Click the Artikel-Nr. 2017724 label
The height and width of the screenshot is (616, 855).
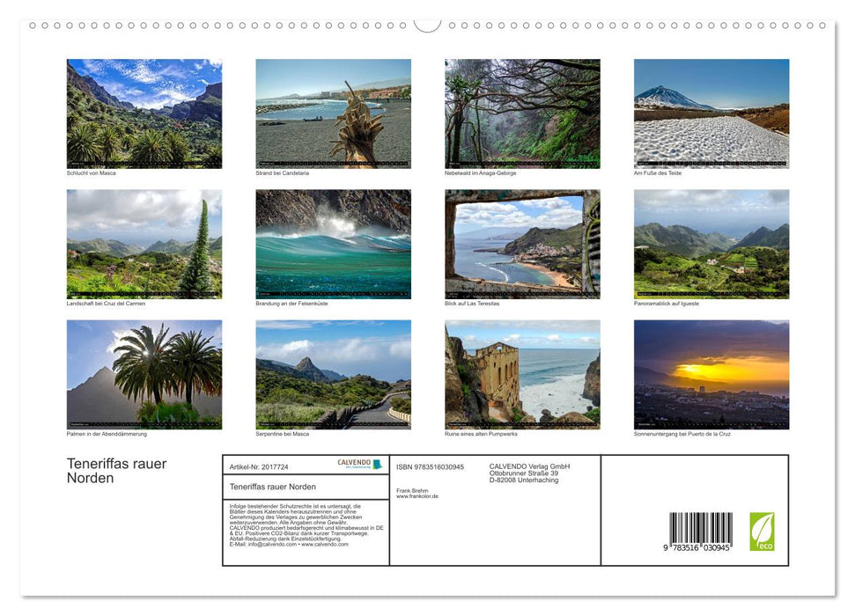pos(257,466)
